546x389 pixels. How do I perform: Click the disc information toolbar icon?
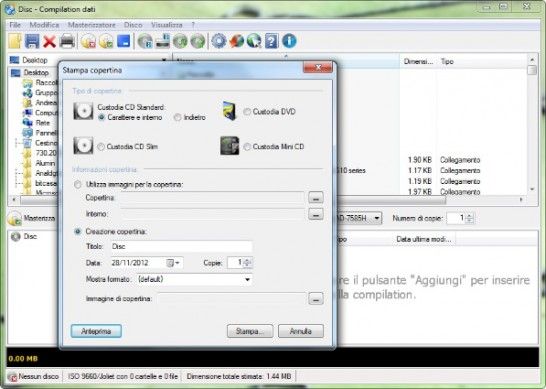pyautogui.click(x=145, y=41)
